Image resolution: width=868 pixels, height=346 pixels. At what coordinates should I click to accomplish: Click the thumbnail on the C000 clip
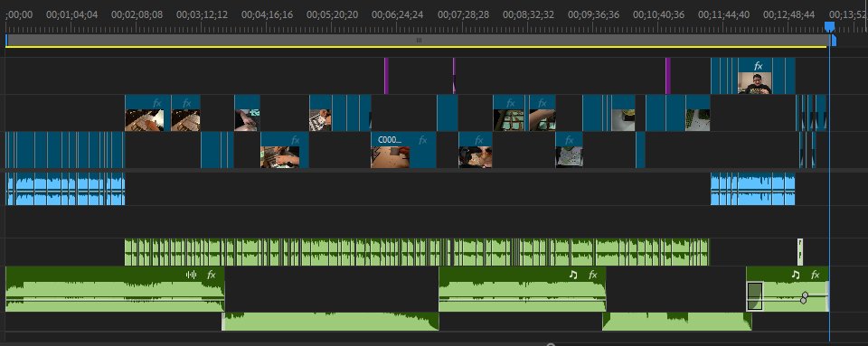coord(391,157)
